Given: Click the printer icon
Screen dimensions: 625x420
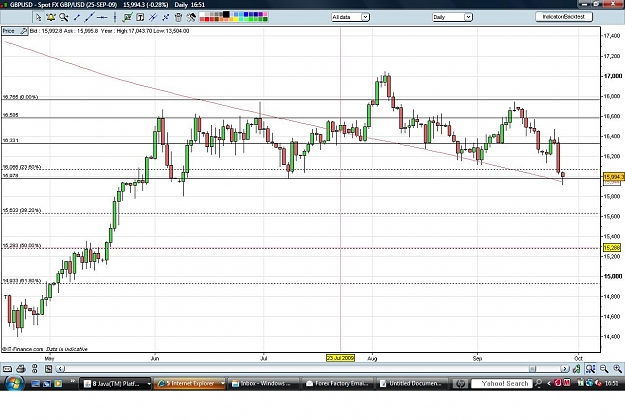Looking at the screenshot, I should point(21,369).
